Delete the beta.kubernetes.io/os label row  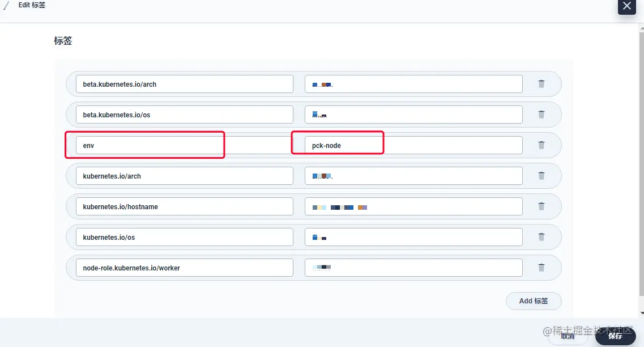(x=541, y=115)
